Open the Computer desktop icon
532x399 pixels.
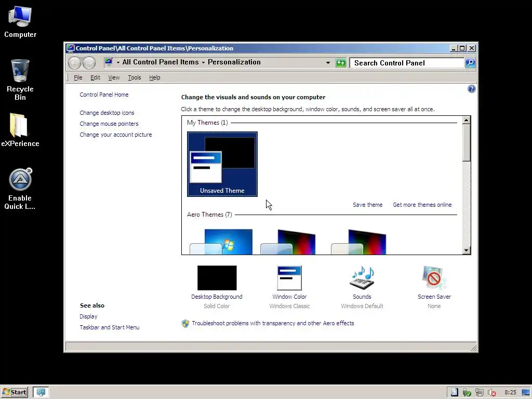(x=20, y=22)
